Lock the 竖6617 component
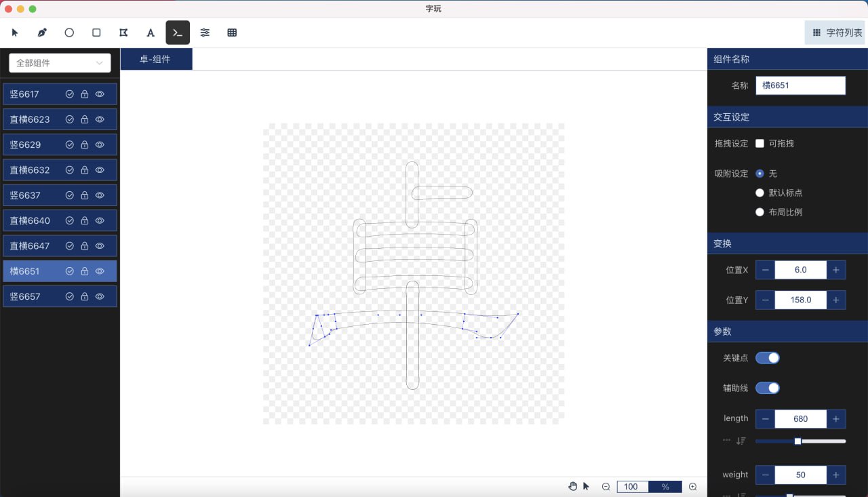The image size is (868, 497). coord(85,94)
